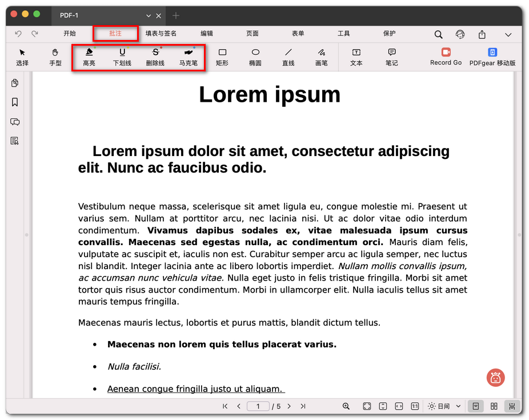Select the 椭圆 ellipse tool

pyautogui.click(x=255, y=57)
